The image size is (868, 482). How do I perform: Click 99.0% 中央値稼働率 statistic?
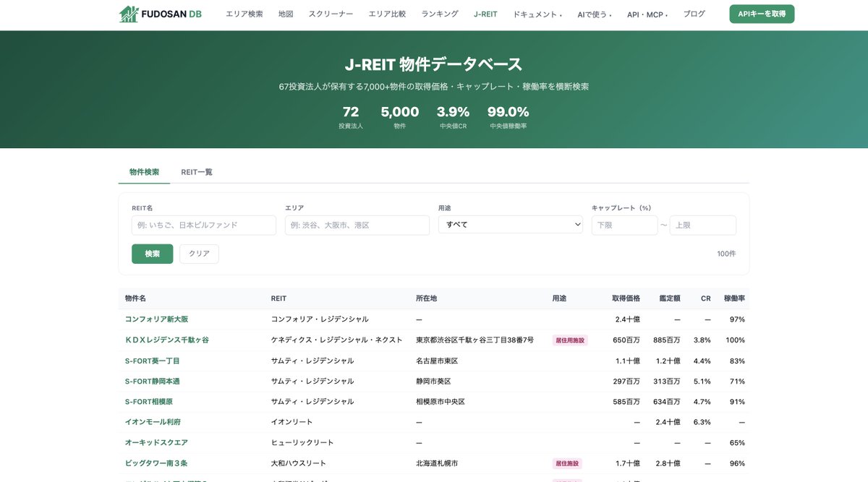coord(508,116)
